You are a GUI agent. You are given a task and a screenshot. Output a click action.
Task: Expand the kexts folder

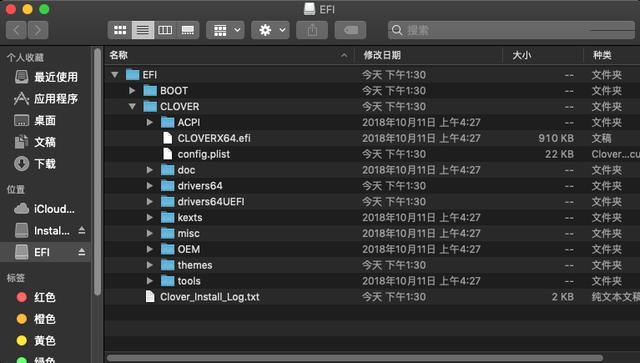(150, 218)
